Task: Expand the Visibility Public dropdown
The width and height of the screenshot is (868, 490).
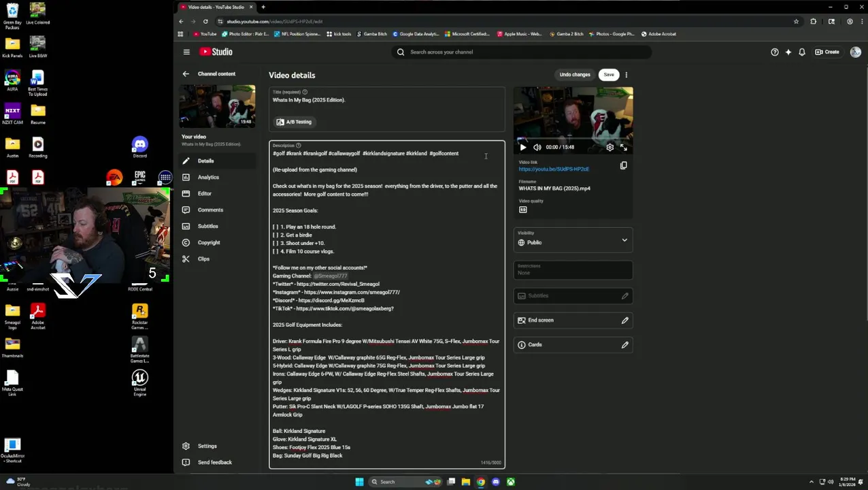Action: (573, 240)
